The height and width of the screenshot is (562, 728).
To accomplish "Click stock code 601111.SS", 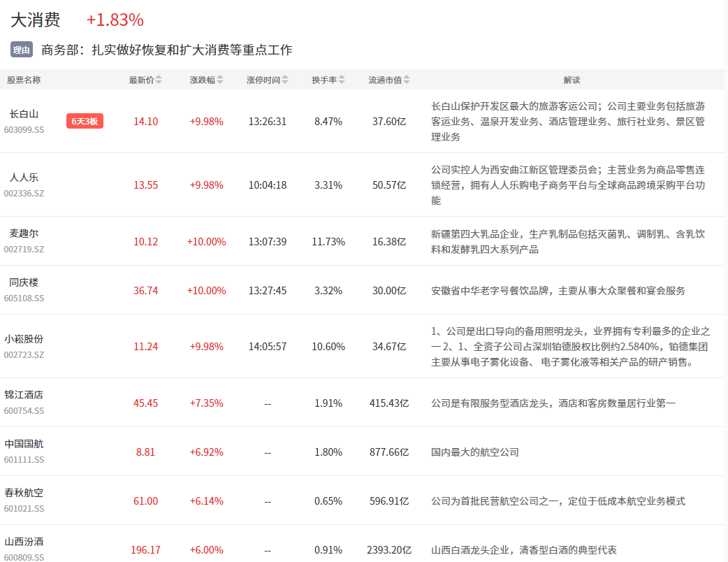I will 24,460.
